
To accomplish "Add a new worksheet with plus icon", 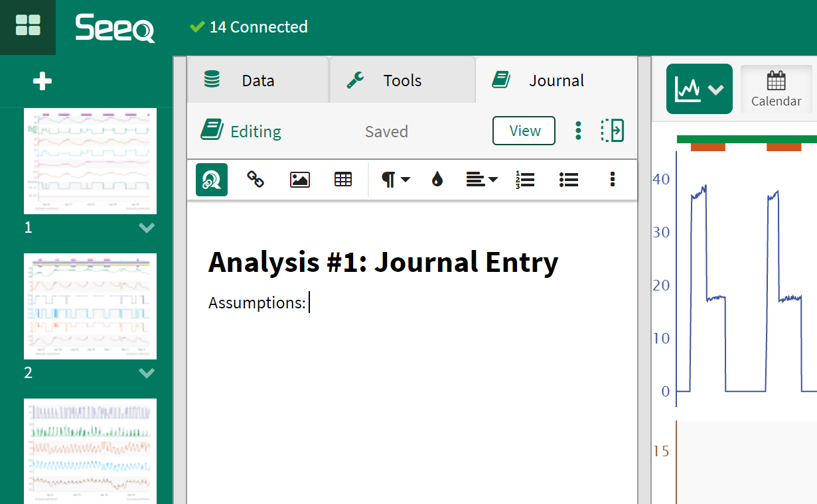I will (x=42, y=82).
